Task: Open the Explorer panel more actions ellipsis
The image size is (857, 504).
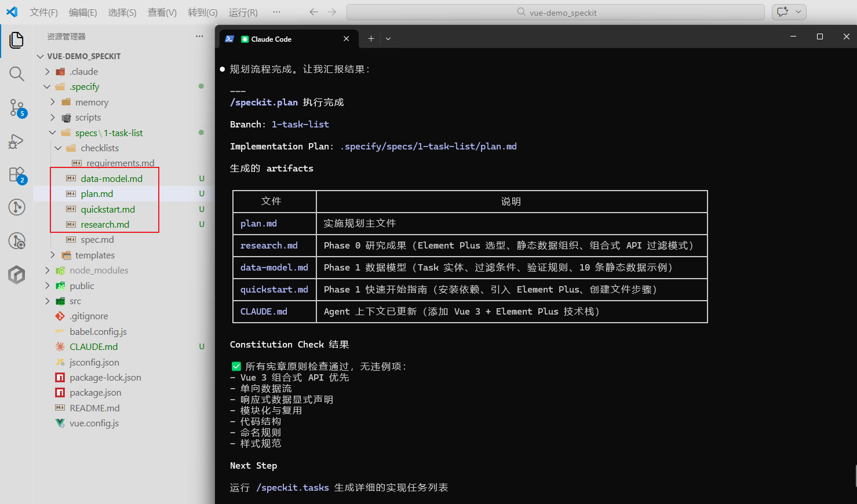Action: point(199,36)
